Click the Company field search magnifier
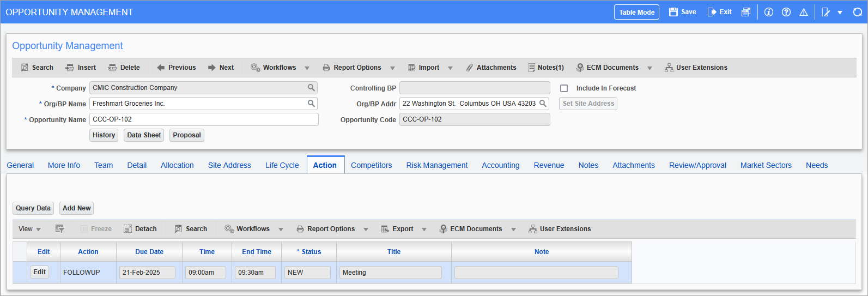868x296 pixels. tap(311, 88)
